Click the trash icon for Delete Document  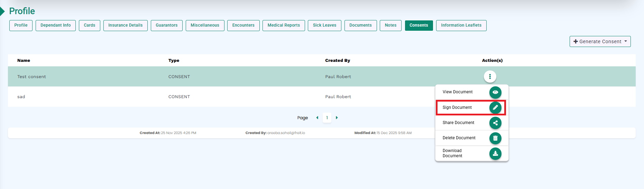(x=495, y=138)
